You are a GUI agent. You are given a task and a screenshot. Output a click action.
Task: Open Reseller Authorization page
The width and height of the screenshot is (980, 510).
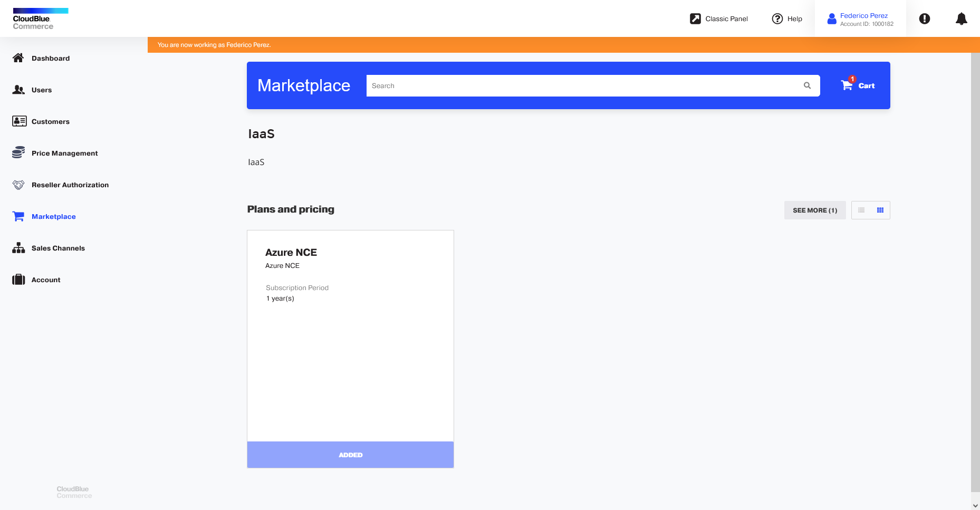click(70, 185)
